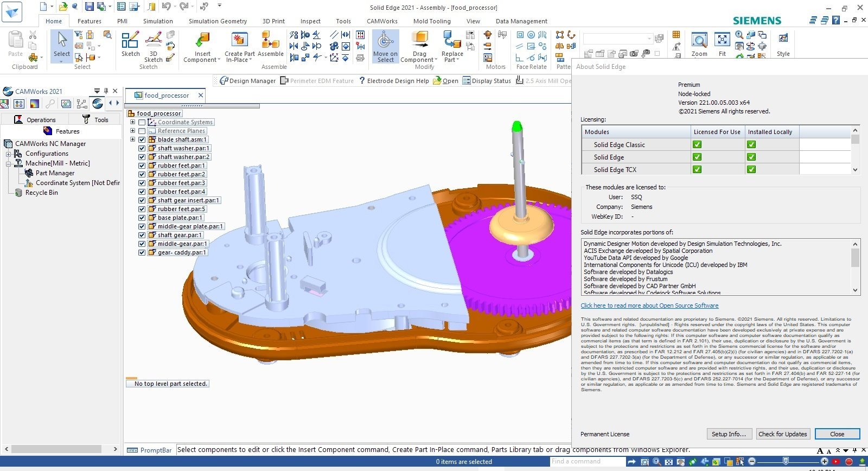Close the About Solid Edge dialog
The height and width of the screenshot is (471, 868).
pyautogui.click(x=837, y=434)
